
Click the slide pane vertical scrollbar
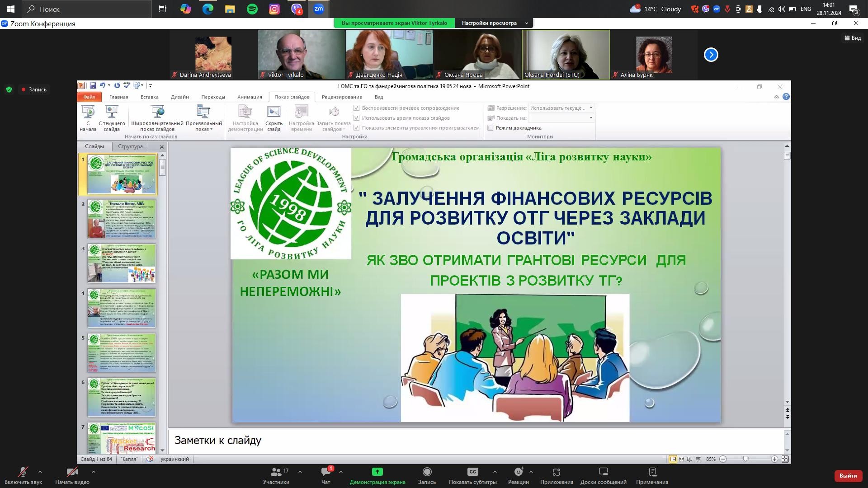162,302
